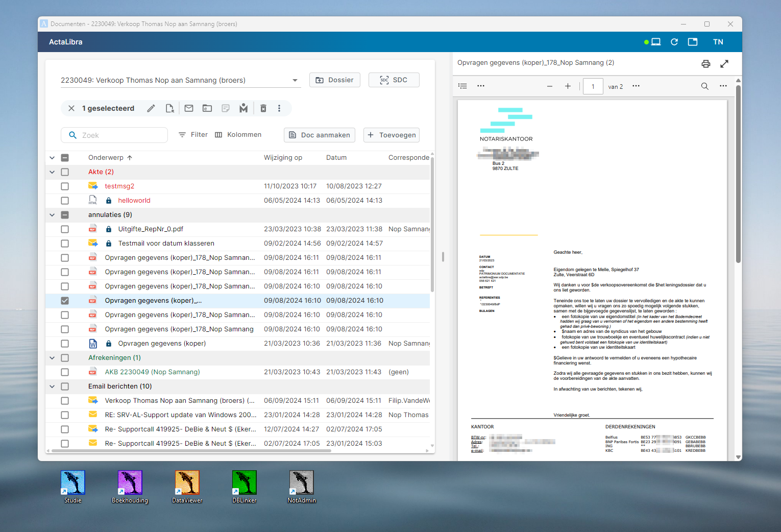781x532 pixels.
Task: Open the 'Filter' options
Action: click(x=193, y=135)
